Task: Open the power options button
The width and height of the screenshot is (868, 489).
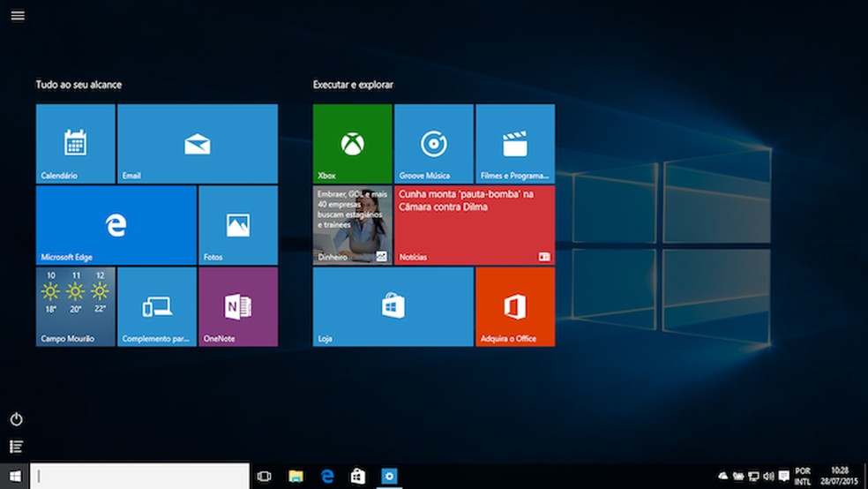Action: point(16,419)
